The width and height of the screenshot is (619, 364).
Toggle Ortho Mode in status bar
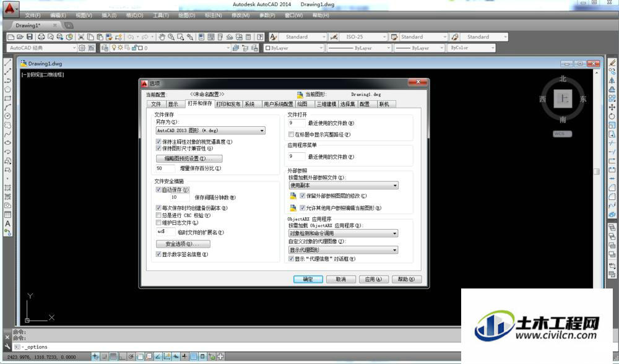pyautogui.click(x=122, y=357)
